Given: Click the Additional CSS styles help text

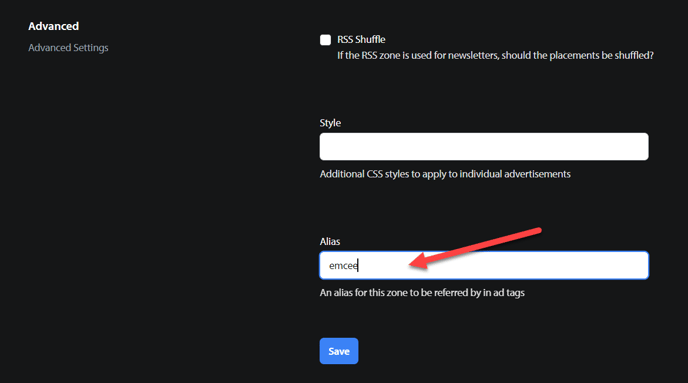Looking at the screenshot, I should pos(445,174).
